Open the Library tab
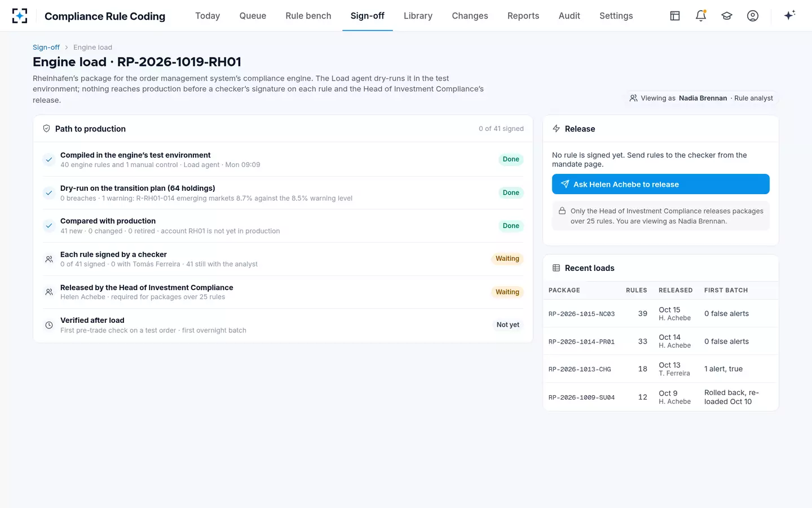This screenshot has width=812, height=508. click(x=418, y=16)
